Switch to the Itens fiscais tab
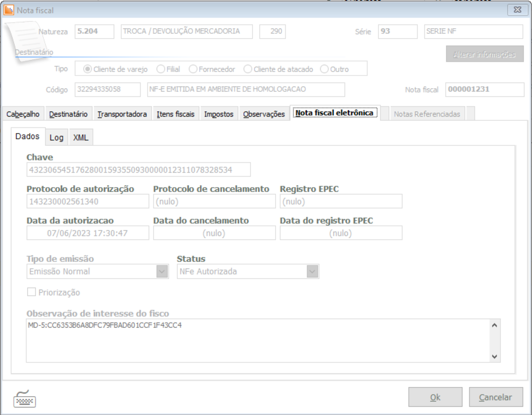 point(175,114)
